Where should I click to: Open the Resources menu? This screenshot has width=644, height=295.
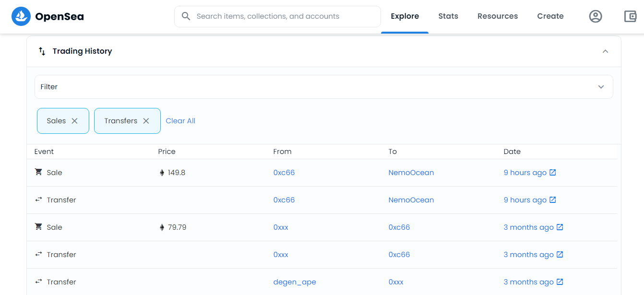(498, 16)
